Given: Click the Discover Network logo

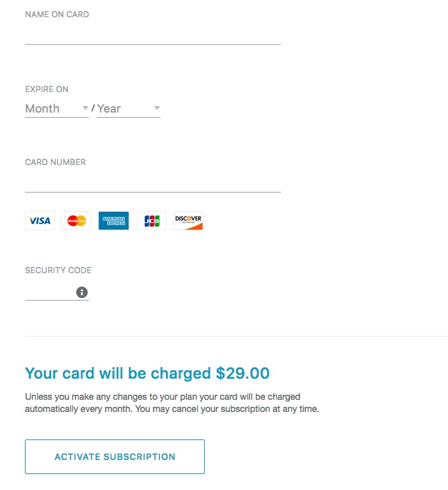Looking at the screenshot, I should click(188, 221).
